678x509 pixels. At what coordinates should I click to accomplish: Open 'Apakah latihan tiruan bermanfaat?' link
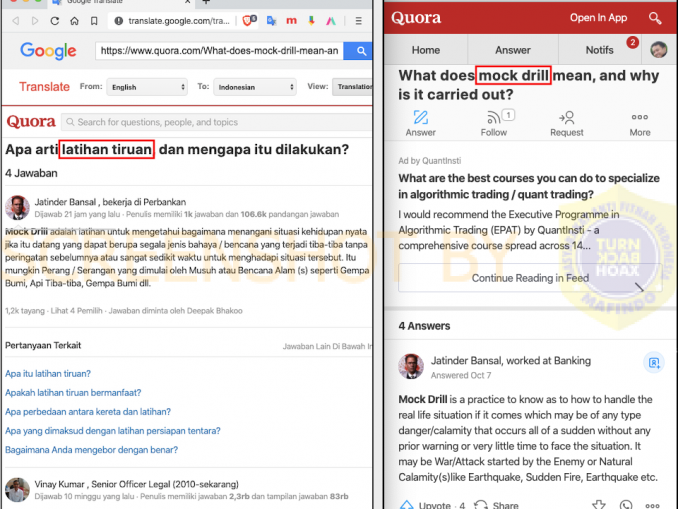pyautogui.click(x=73, y=393)
